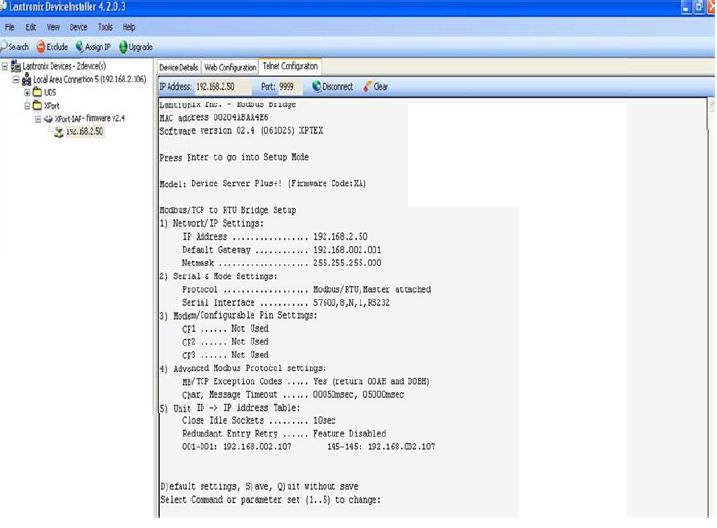Click the 'Software version 02.4' line
Image resolution: width=717 pixels, height=528 pixels.
pos(241,131)
